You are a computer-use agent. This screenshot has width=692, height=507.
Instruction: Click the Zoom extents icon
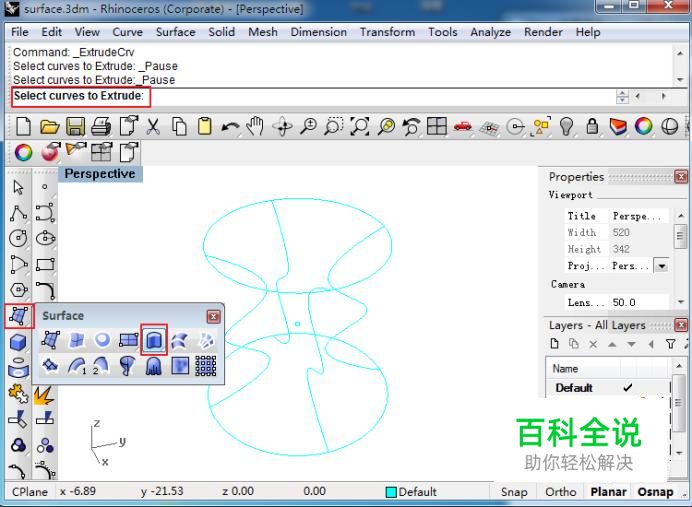[360, 127]
